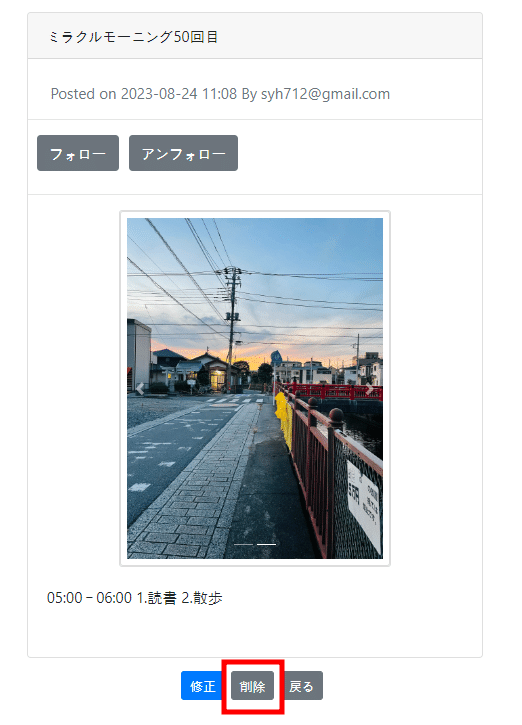Show the previous carousel photo with left chevron

pyautogui.click(x=140, y=389)
